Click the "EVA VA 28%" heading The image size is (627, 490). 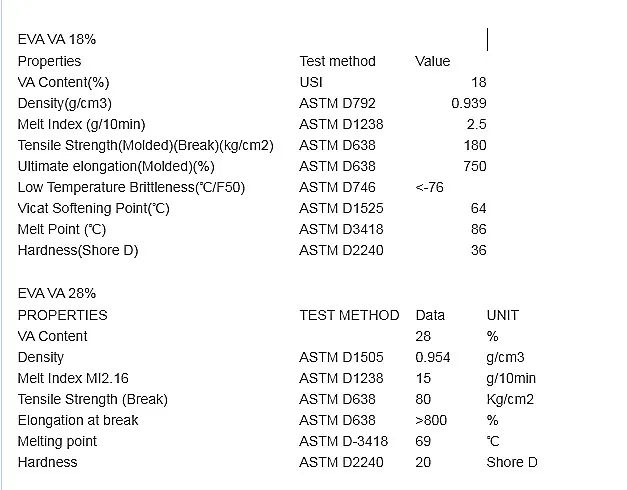tap(57, 293)
